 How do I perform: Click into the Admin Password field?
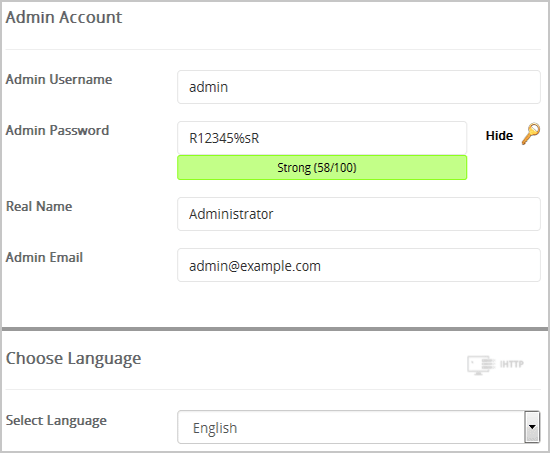click(322, 138)
